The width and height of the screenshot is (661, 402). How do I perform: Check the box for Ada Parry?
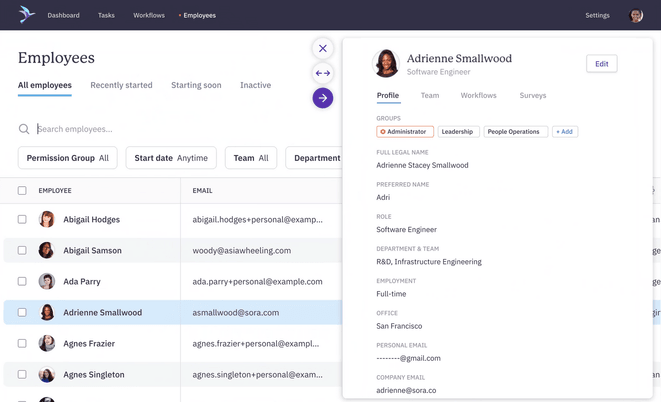coord(22,281)
